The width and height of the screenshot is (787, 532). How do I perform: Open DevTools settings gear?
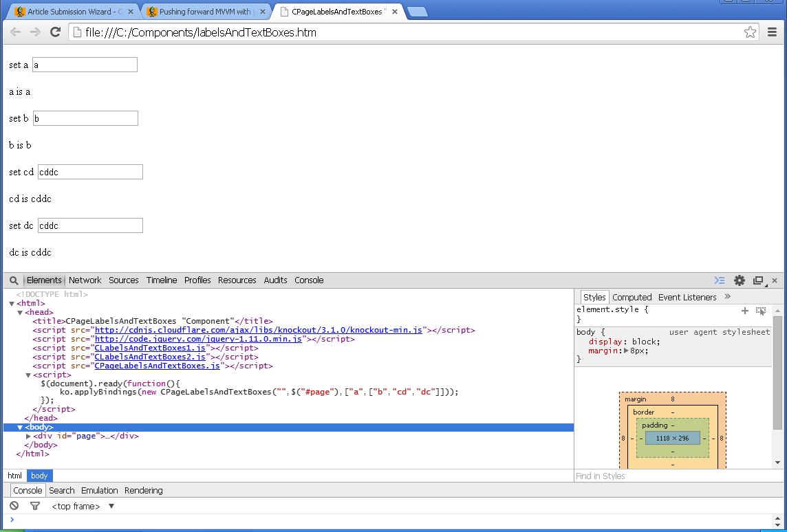[740, 280]
